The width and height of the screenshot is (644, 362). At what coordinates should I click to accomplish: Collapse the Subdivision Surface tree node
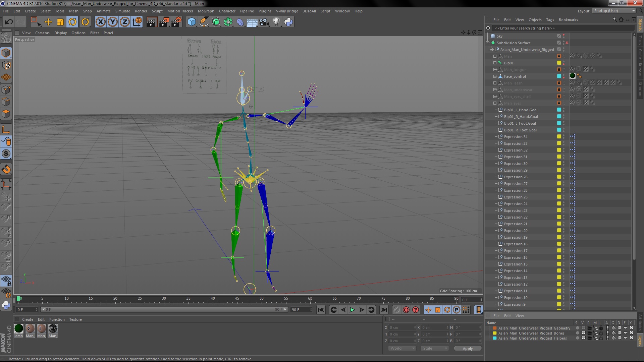pyautogui.click(x=488, y=43)
